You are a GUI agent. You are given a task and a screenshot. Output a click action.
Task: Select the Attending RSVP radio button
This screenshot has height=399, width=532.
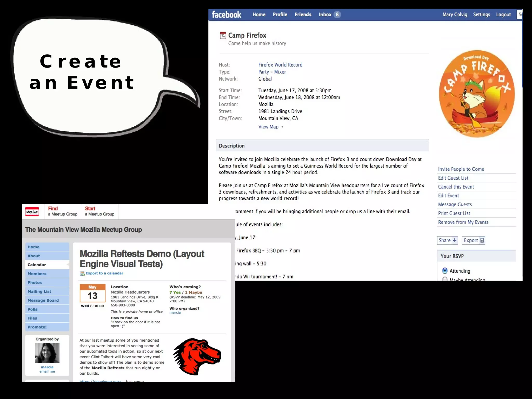[x=445, y=271]
